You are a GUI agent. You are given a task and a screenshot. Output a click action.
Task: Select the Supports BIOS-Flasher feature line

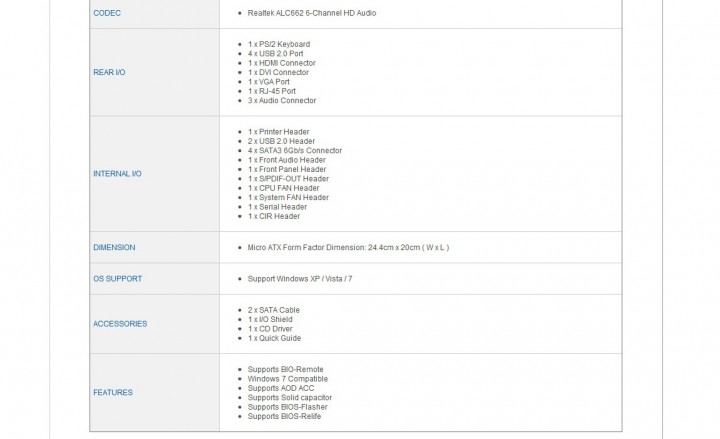[x=289, y=407]
